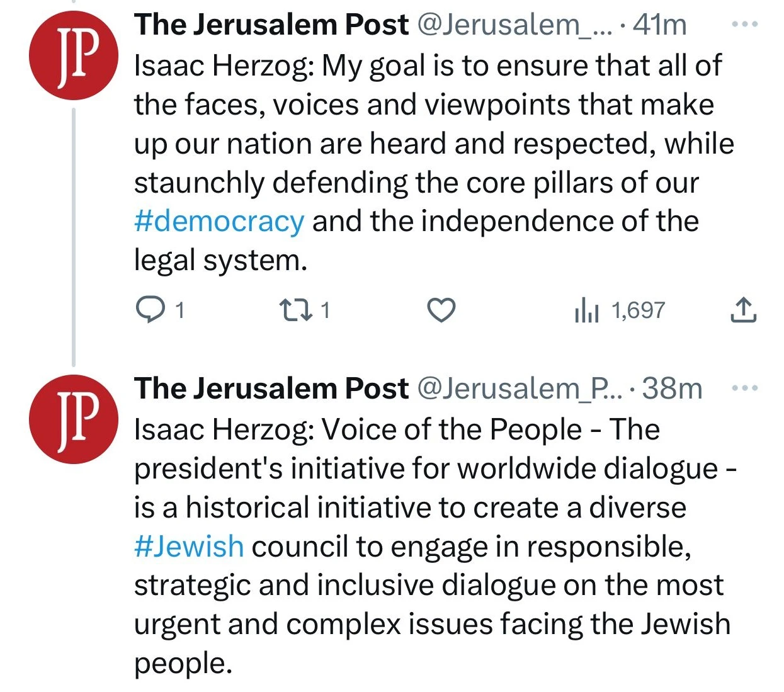The width and height of the screenshot is (784, 692).
Task: Click the first tweet's JP profile avatar
Action: 74,55
